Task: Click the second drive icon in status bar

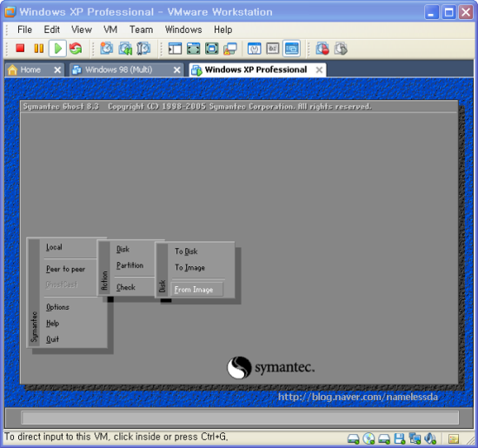Action: coord(384,438)
